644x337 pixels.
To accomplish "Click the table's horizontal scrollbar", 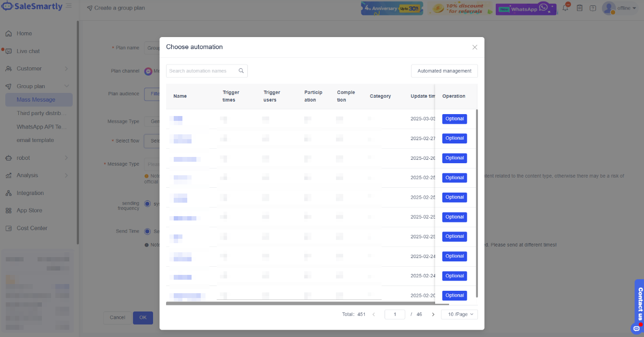I will 307,304.
